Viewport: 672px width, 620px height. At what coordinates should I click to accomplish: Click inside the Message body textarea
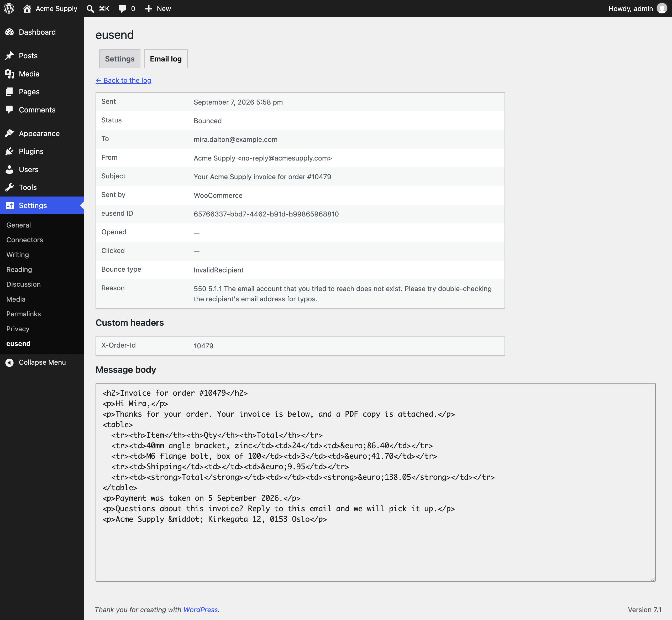click(375, 482)
